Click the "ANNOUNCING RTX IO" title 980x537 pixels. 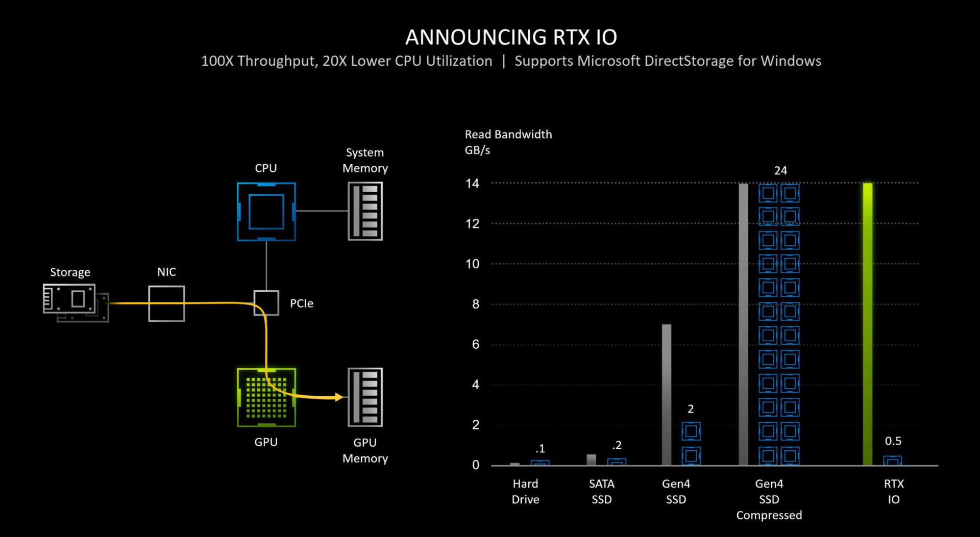(x=511, y=37)
